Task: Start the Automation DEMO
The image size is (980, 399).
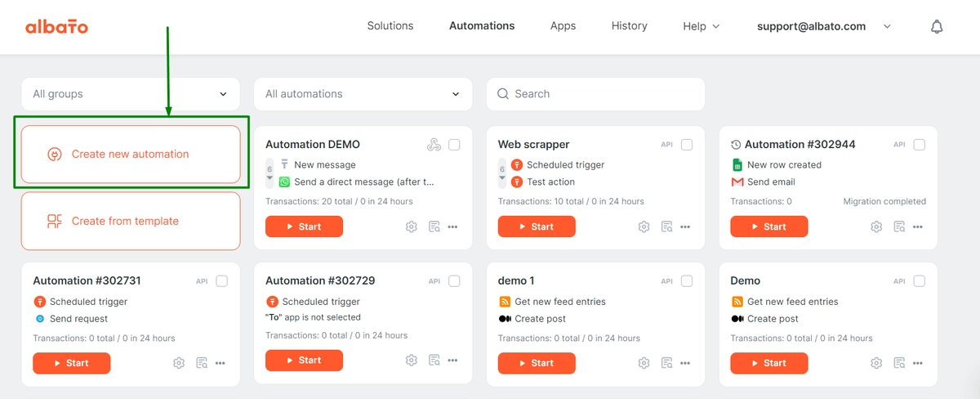Action: (305, 226)
